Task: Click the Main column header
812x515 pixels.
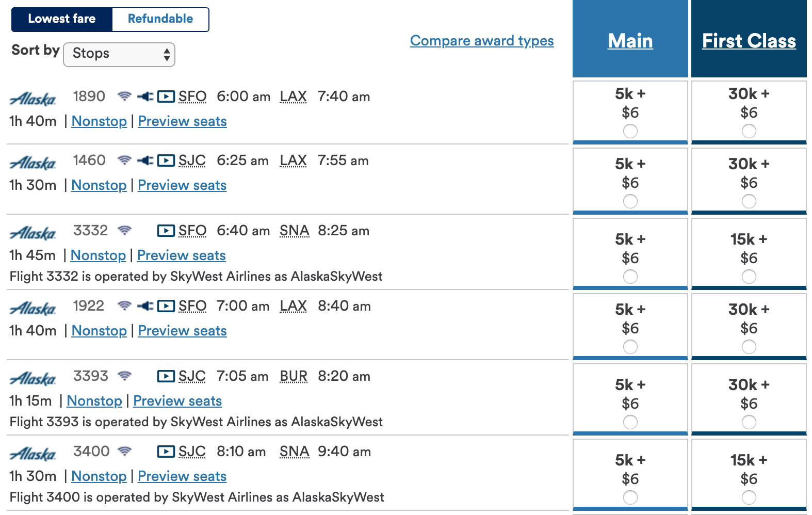Action: click(x=630, y=41)
